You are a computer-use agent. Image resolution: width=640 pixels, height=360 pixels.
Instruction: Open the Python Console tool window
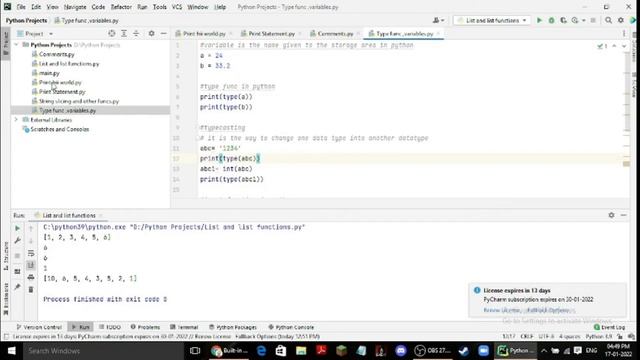point(291,327)
